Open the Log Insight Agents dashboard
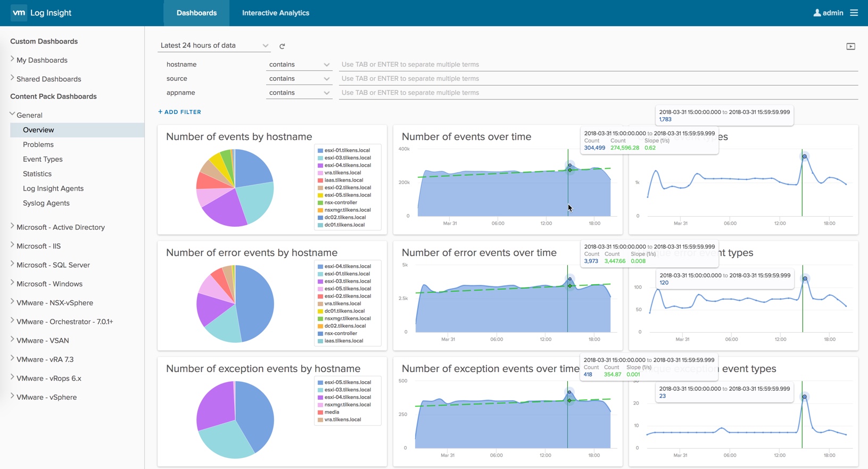868x469 pixels. [x=53, y=188]
